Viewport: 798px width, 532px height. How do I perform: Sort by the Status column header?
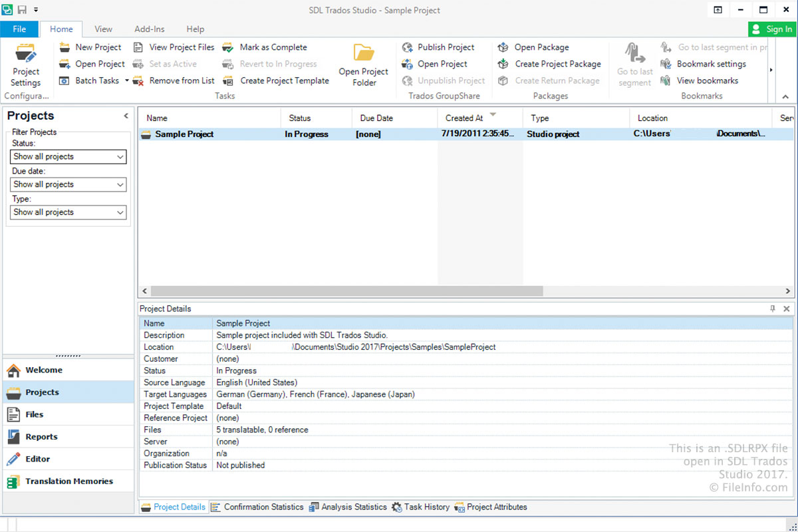(317, 118)
